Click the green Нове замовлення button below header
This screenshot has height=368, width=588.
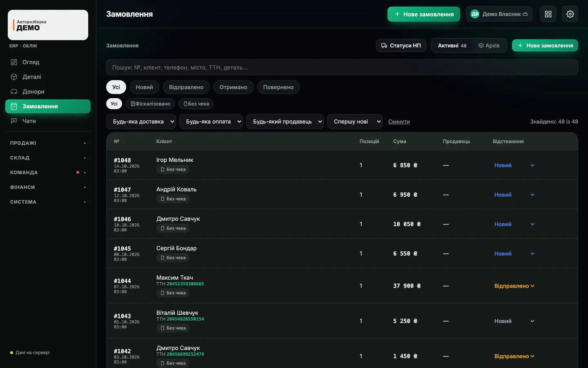point(545,45)
